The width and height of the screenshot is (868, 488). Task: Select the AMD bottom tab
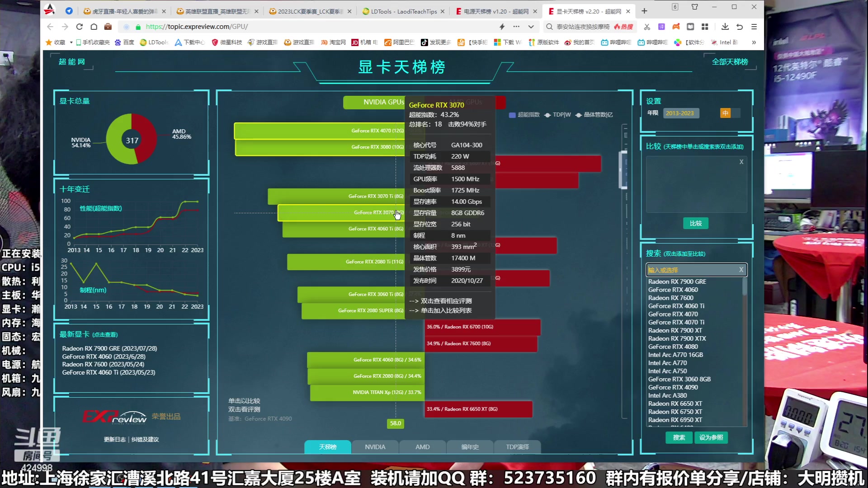point(422,447)
